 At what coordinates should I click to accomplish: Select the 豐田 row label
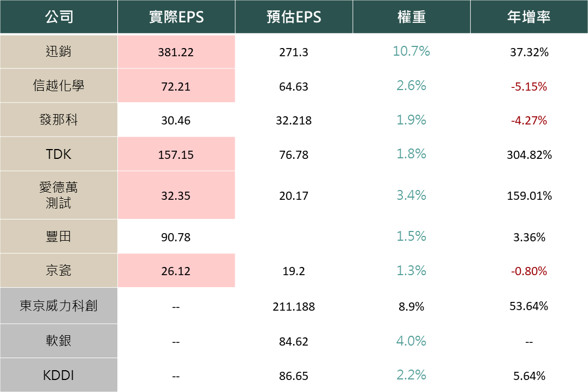[x=58, y=236]
